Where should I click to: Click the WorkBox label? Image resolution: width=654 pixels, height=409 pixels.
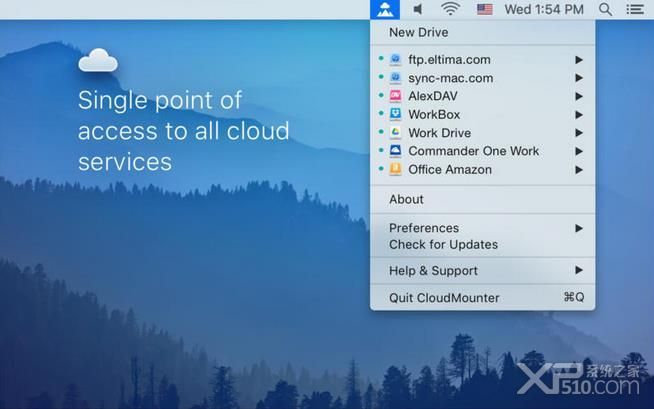click(434, 115)
